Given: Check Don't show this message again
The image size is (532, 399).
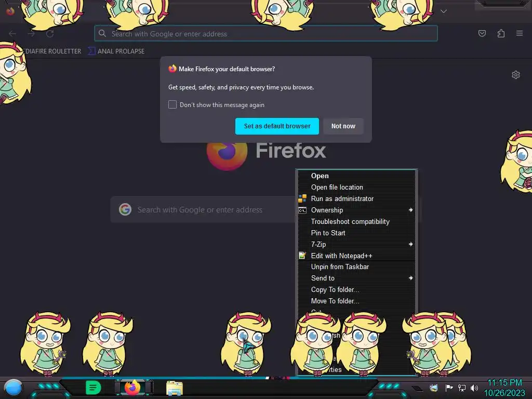Looking at the screenshot, I should coord(172,104).
